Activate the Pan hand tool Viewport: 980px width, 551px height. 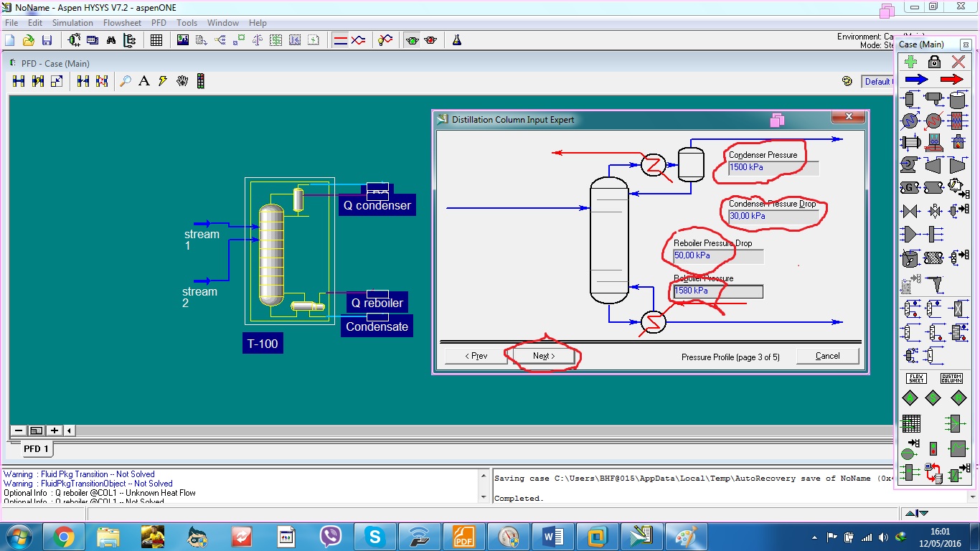click(182, 81)
